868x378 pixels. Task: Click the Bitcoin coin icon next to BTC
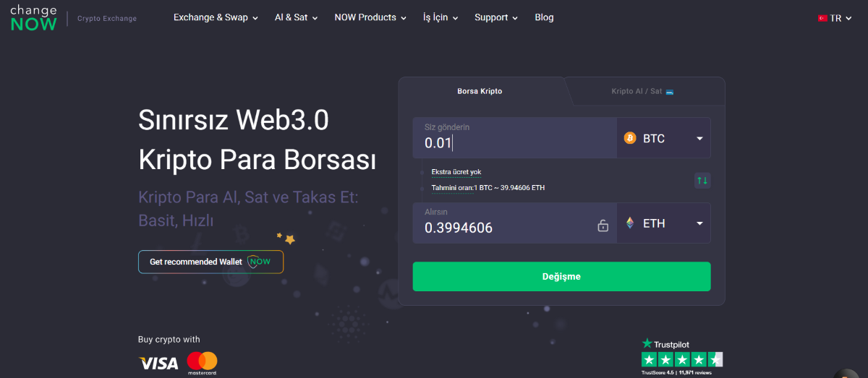tap(629, 138)
